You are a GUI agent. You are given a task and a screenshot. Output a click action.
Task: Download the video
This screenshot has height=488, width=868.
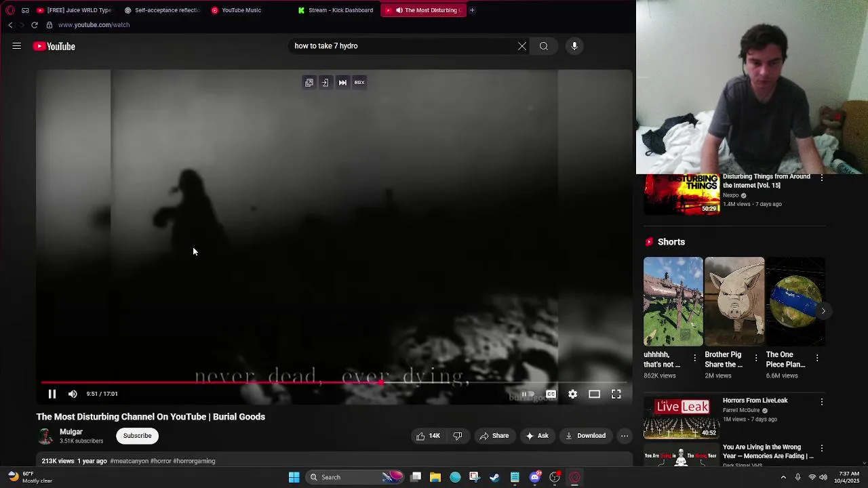586,436
